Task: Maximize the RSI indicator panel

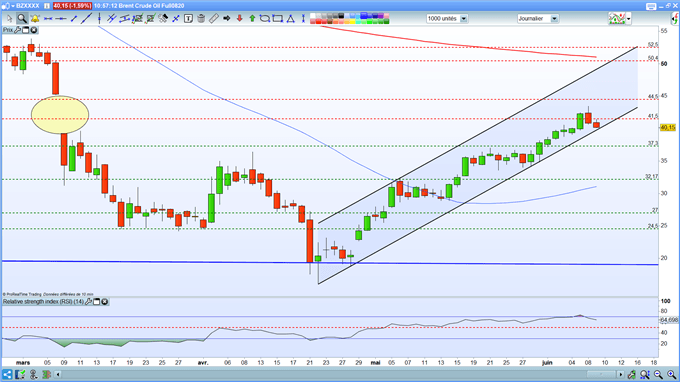Action: 97,301
